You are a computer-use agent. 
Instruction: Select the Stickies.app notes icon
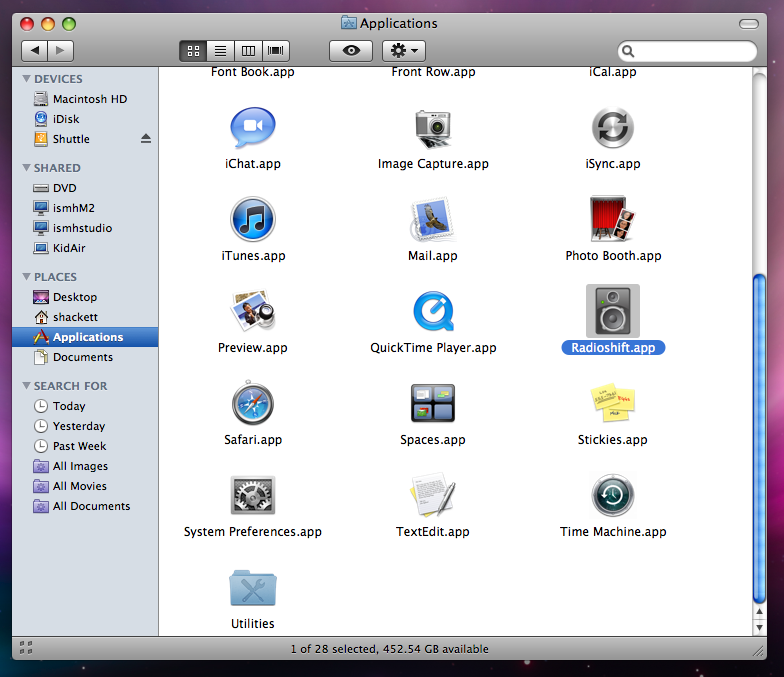coord(612,403)
